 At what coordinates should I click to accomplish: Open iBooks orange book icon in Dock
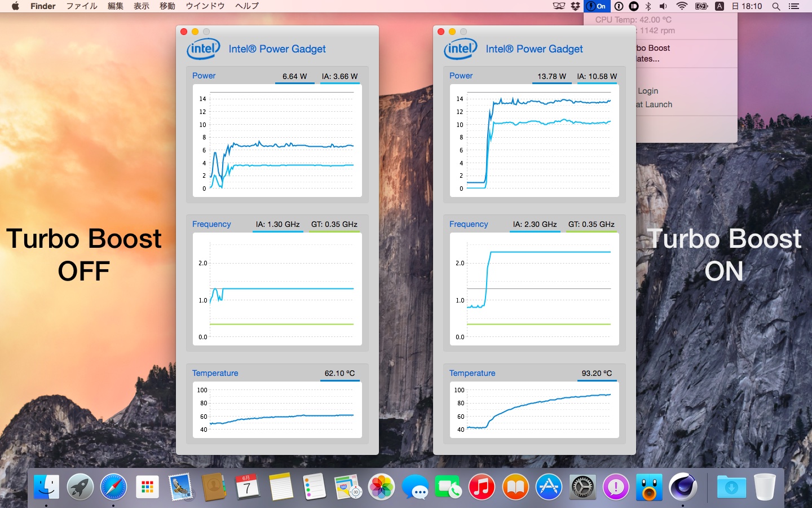click(515, 487)
